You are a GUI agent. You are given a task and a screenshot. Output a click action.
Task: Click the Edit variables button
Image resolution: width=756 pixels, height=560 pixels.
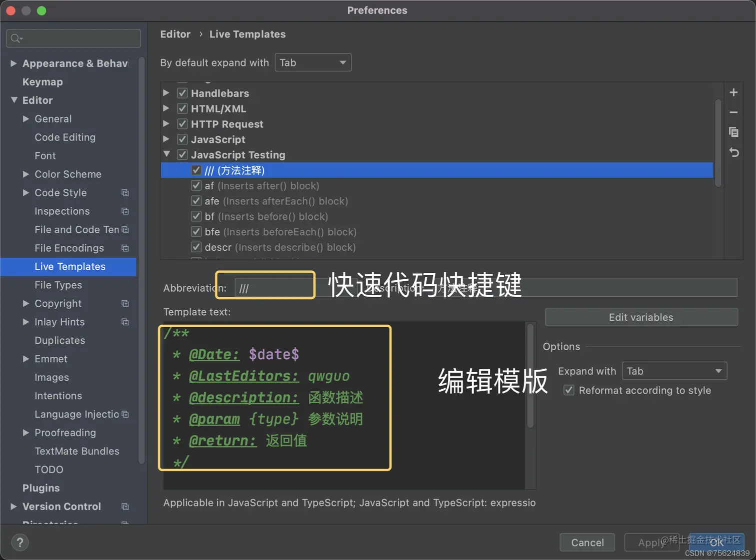641,317
